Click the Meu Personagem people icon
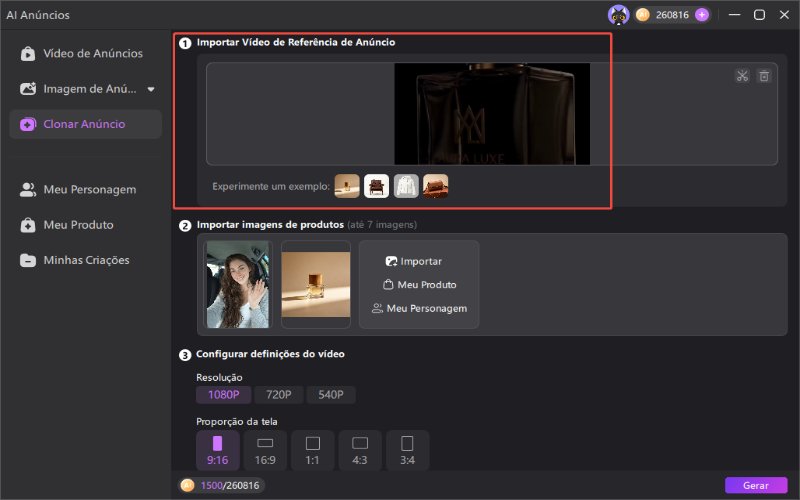This screenshot has height=500, width=800. click(x=28, y=190)
